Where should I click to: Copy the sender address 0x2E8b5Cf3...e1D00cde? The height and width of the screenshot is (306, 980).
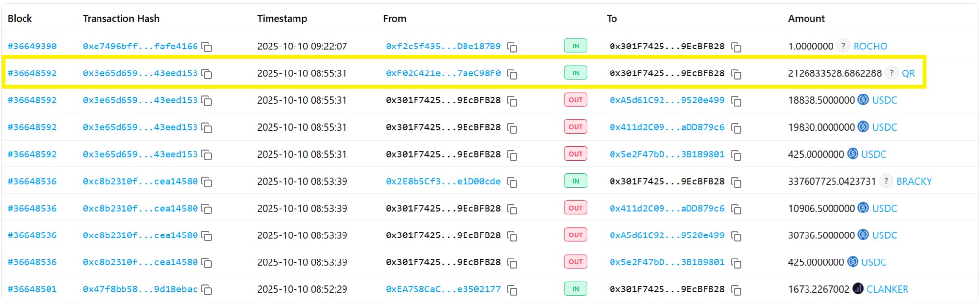[x=512, y=182]
